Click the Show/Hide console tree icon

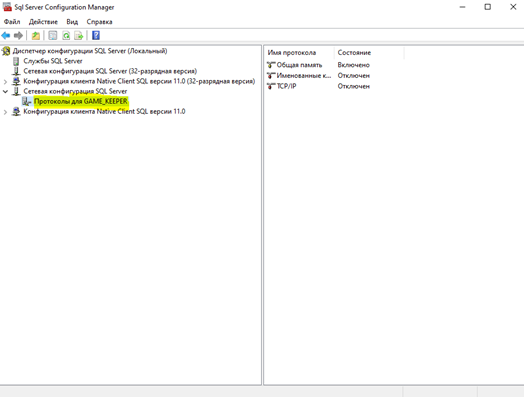(52, 35)
